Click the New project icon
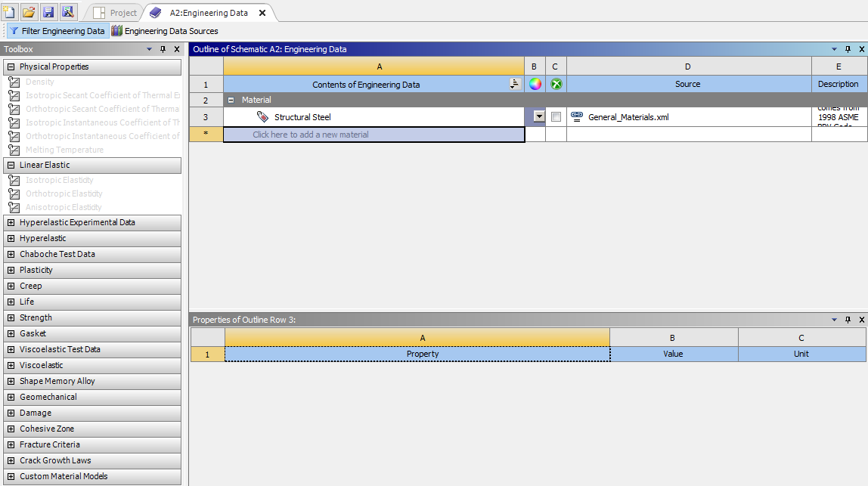 tap(9, 11)
